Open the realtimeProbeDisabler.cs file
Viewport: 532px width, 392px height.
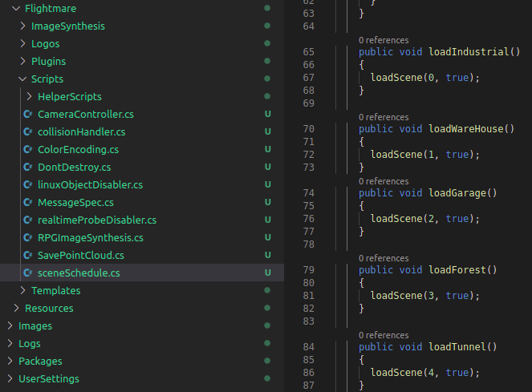97,220
